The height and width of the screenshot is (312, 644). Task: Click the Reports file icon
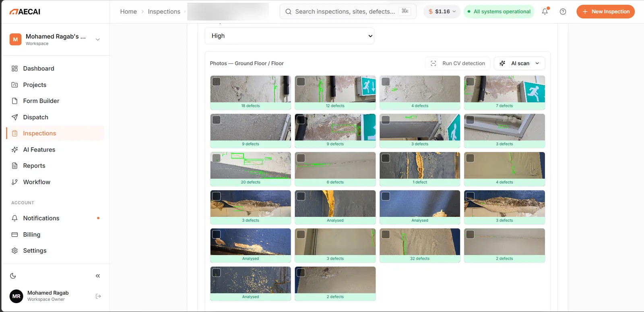coord(15,166)
